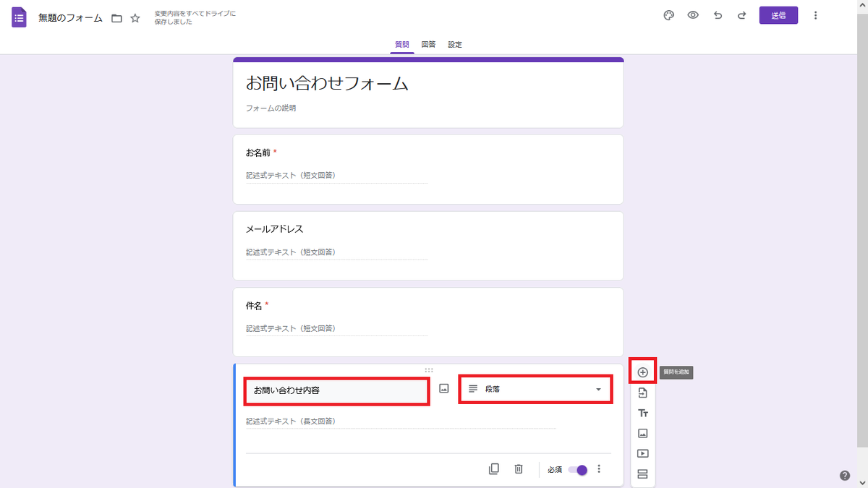Screen dimensions: 868x488
Task: Click the image icon next to お問い合わせ内容
Action: (x=444, y=389)
